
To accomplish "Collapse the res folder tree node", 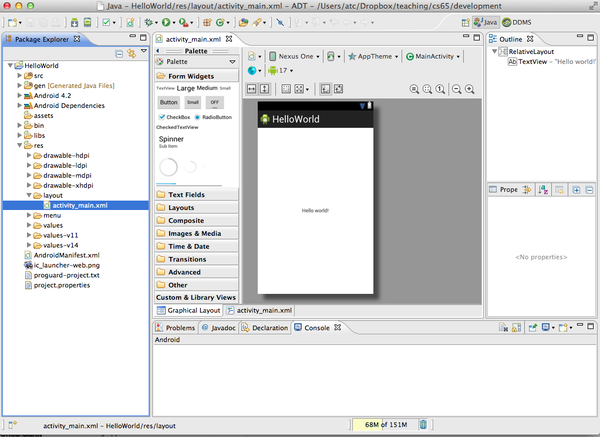I will point(20,145).
